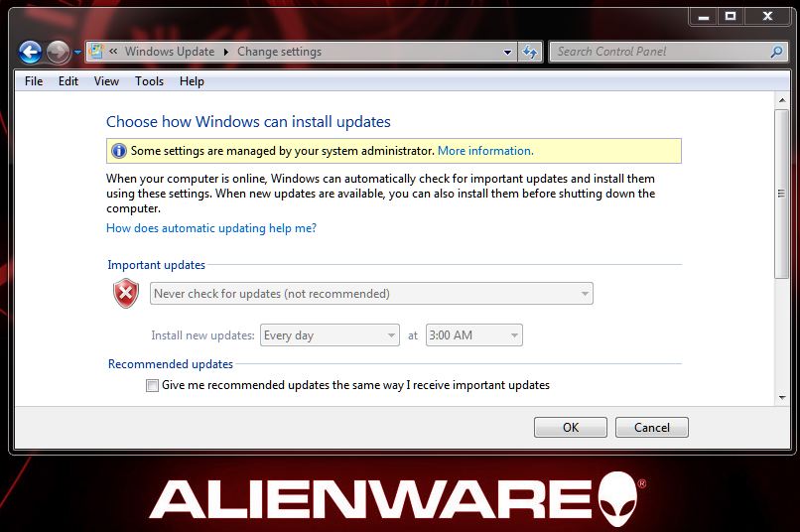Open the Help menu
Screen dimensions: 800x532
coord(192,81)
